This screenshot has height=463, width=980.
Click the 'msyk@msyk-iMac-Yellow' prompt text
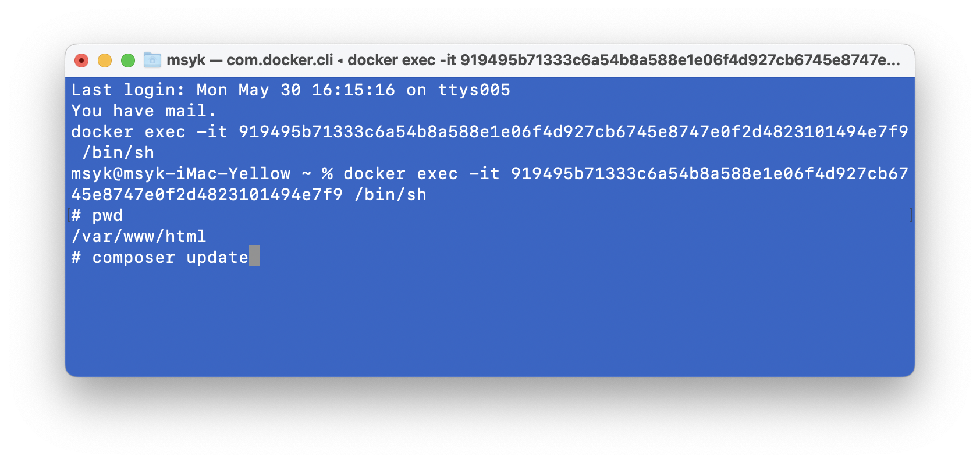point(180,174)
